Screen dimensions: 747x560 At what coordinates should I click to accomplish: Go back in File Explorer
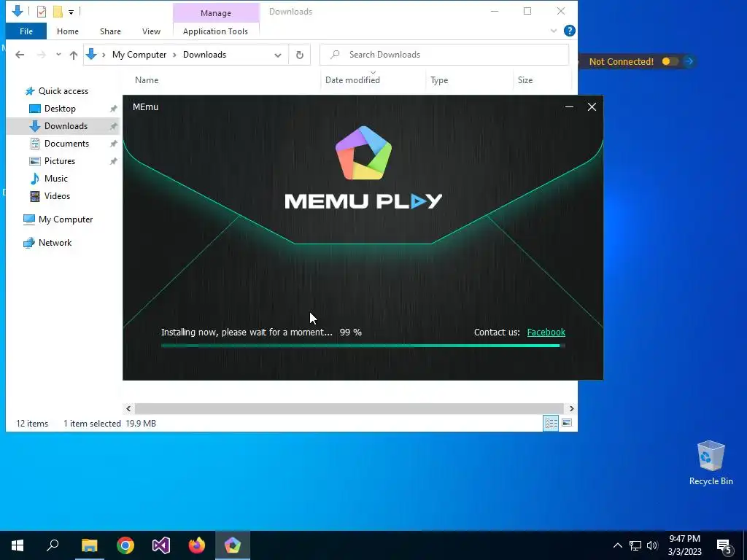tap(20, 55)
